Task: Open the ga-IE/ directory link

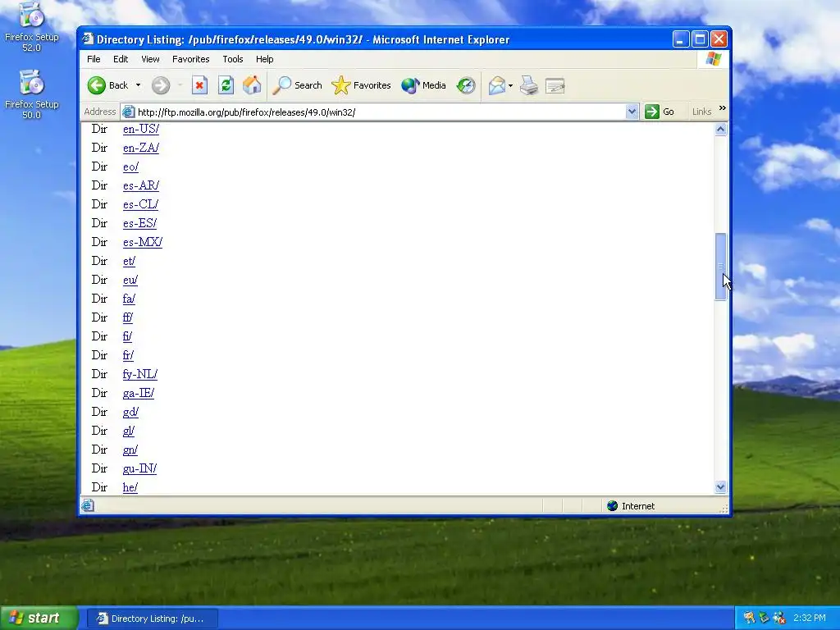Action: pos(138,393)
